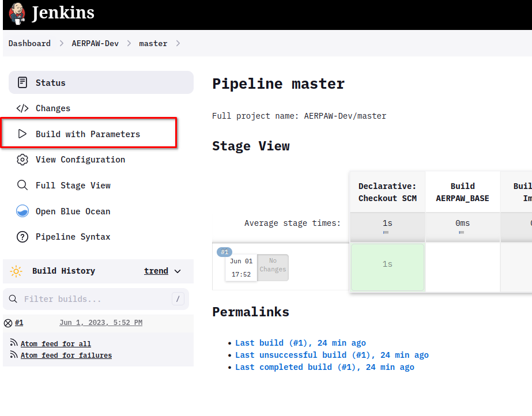The width and height of the screenshot is (532, 416).
Task: Click the Build History heading
Action: (63, 271)
